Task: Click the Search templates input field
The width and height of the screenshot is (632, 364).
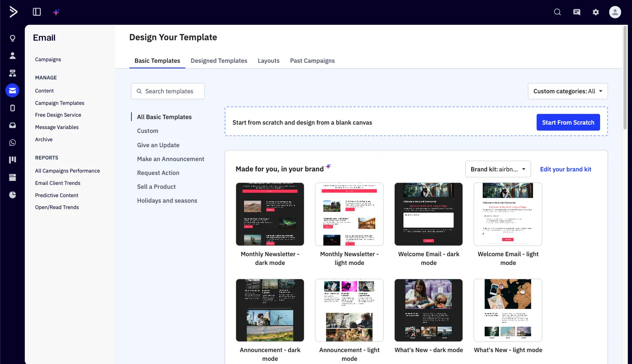Action: click(168, 91)
